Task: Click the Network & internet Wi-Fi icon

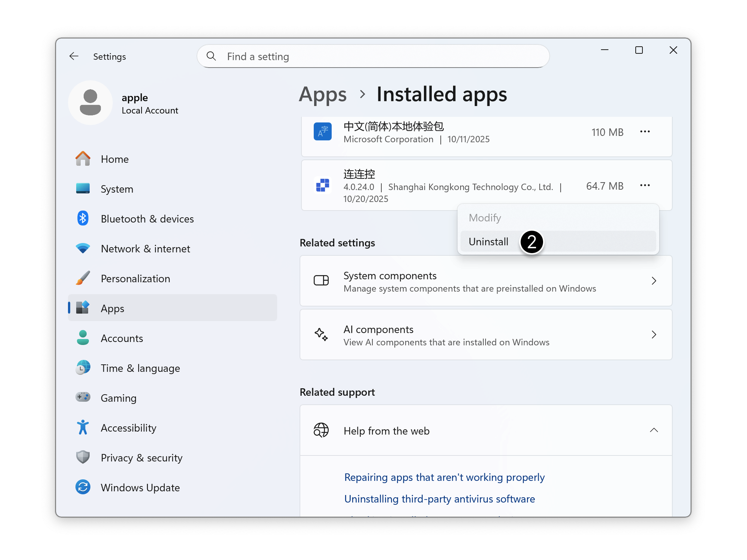Action: [x=83, y=248]
